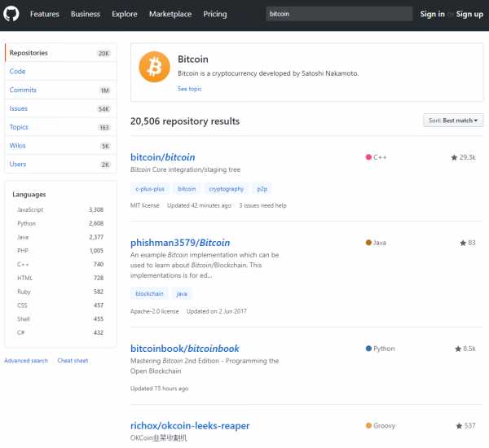Select Wikis result type
The width and height of the screenshot is (489, 448).
tap(61, 146)
